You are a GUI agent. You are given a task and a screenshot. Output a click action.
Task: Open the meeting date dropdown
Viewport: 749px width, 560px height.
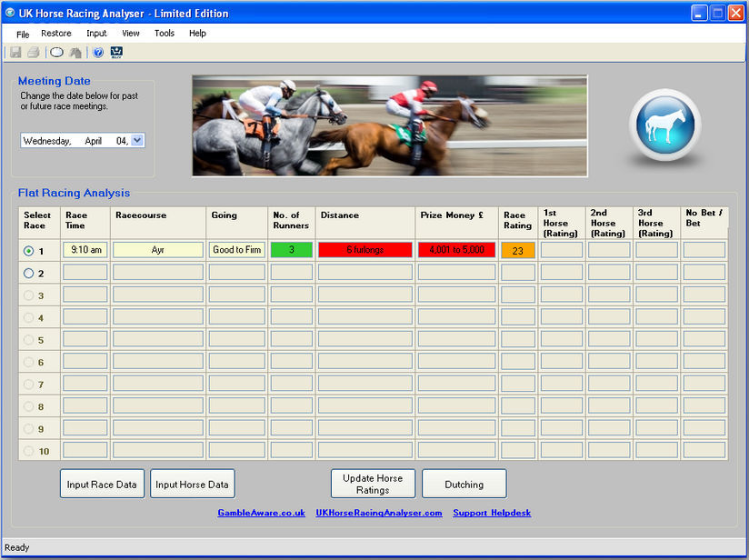click(137, 140)
